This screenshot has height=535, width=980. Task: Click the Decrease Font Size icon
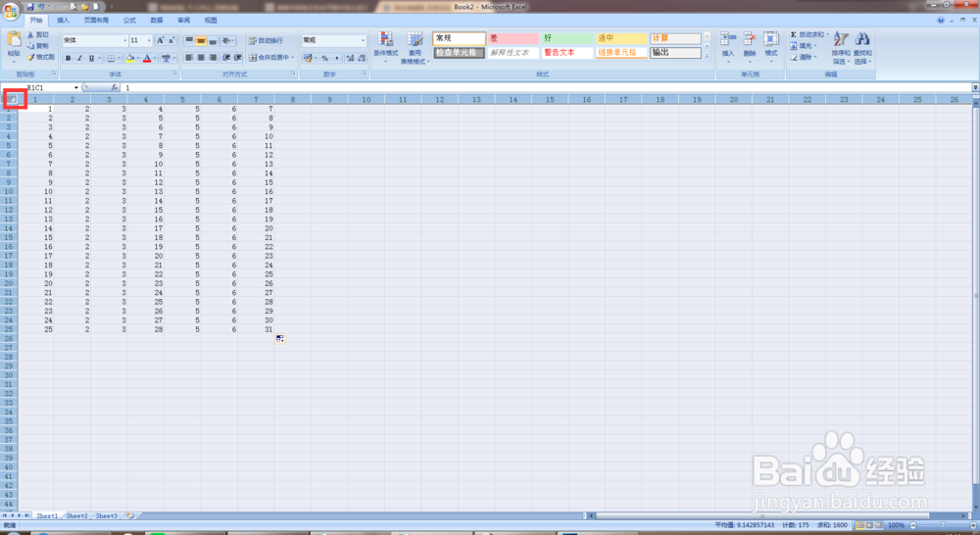(x=171, y=40)
